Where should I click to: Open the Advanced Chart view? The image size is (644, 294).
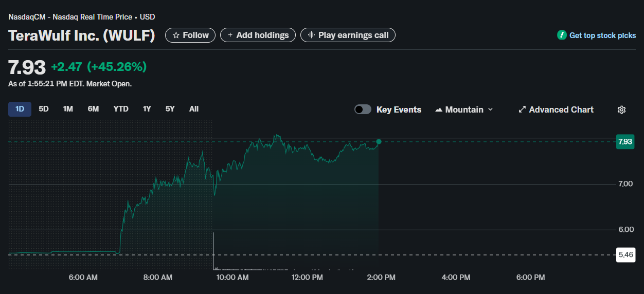tap(556, 109)
